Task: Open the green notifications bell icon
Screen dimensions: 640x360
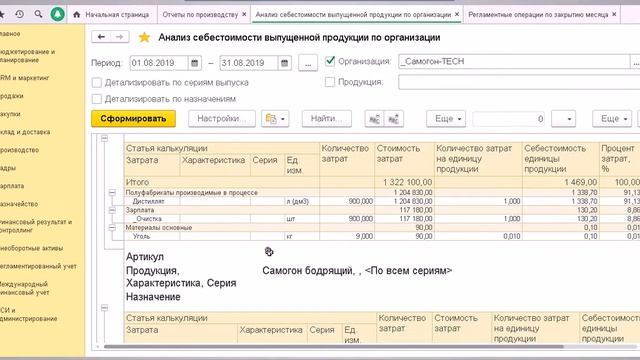Action: 58,14
